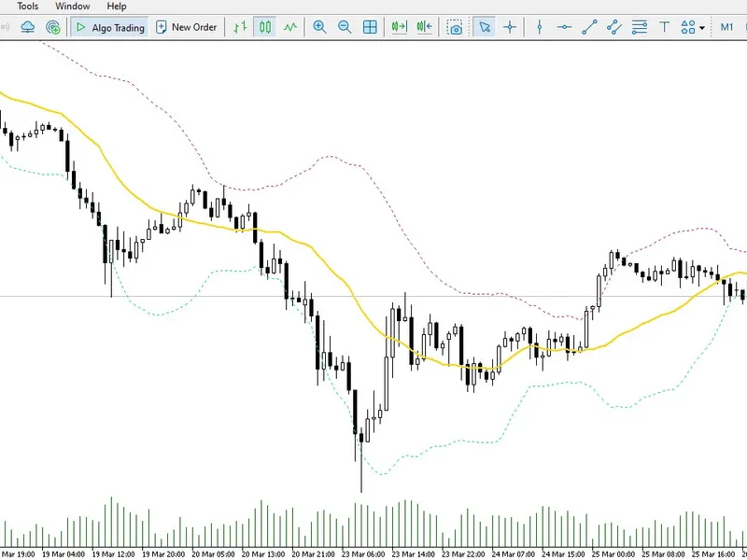Image resolution: width=747 pixels, height=560 pixels.
Task: Select the M1 timeframe button
Action: pos(726,27)
